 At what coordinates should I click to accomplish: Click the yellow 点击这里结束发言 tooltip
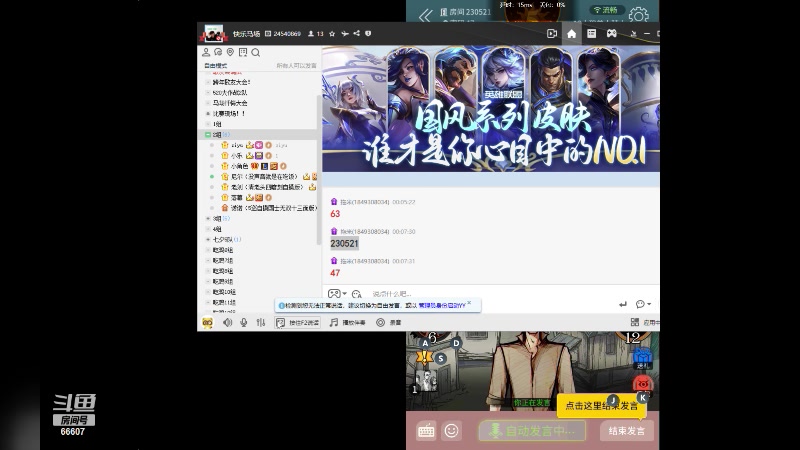(601, 406)
